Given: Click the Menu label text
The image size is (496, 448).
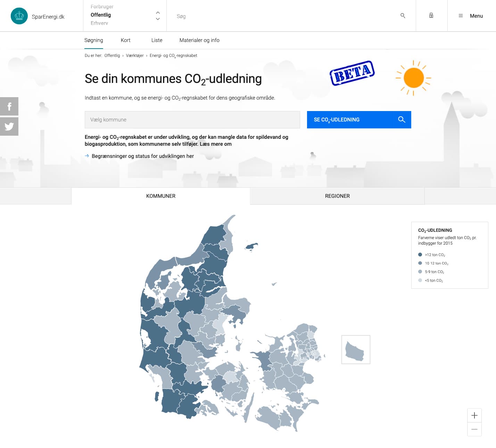Looking at the screenshot, I should pyautogui.click(x=476, y=16).
